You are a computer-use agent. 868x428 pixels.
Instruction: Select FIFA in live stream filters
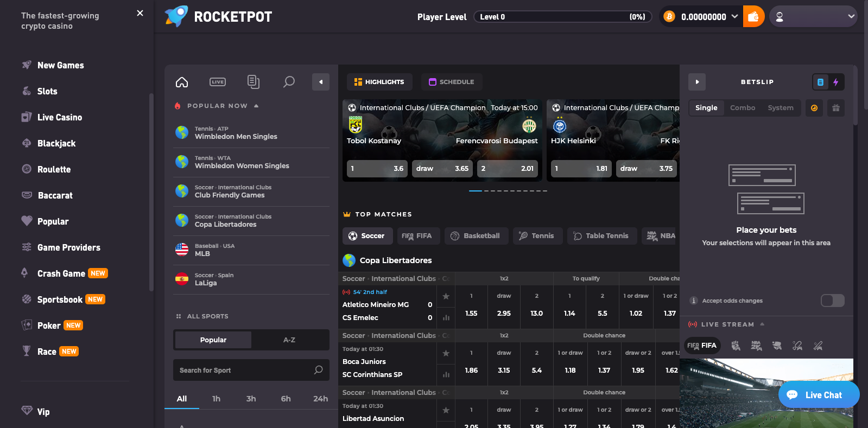coord(702,346)
